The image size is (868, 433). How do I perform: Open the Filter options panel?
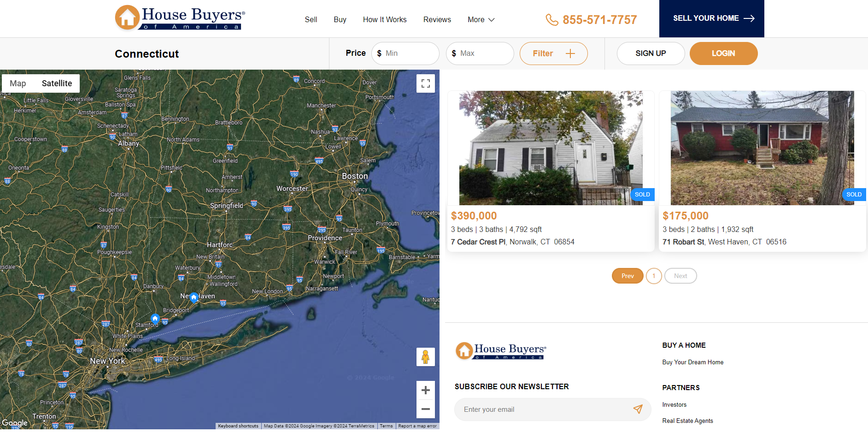pos(553,53)
